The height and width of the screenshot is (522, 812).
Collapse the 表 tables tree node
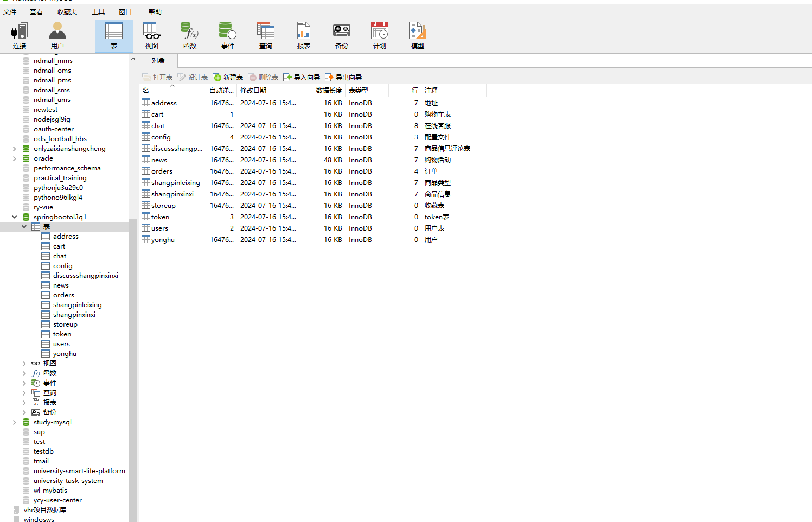(24, 227)
